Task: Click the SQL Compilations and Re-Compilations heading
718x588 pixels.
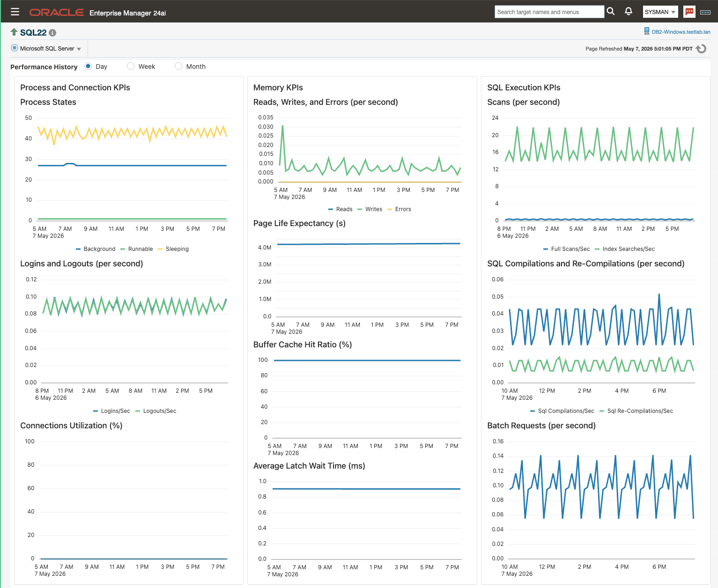Action: [x=586, y=264]
